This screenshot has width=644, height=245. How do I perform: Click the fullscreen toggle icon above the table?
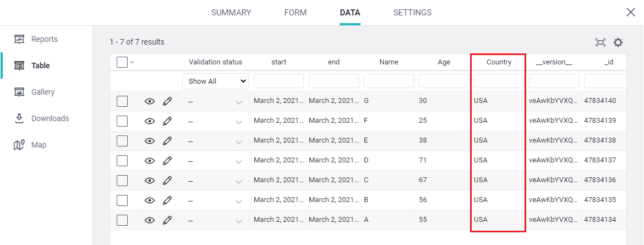pyautogui.click(x=600, y=42)
